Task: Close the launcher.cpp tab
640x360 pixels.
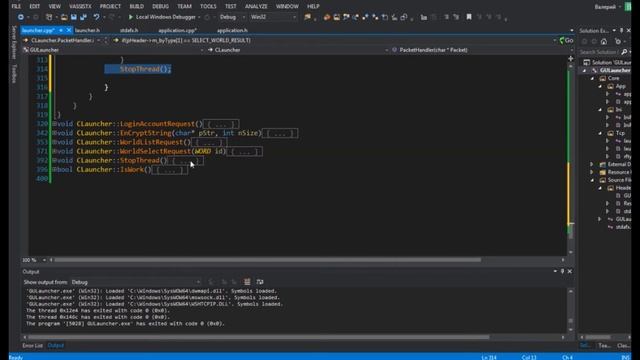Action: coord(69,30)
